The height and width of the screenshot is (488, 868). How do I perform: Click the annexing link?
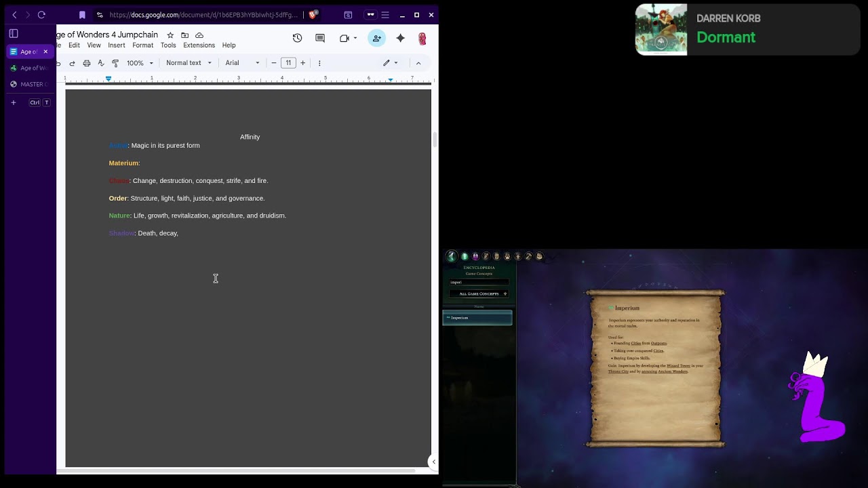pyautogui.click(x=649, y=371)
